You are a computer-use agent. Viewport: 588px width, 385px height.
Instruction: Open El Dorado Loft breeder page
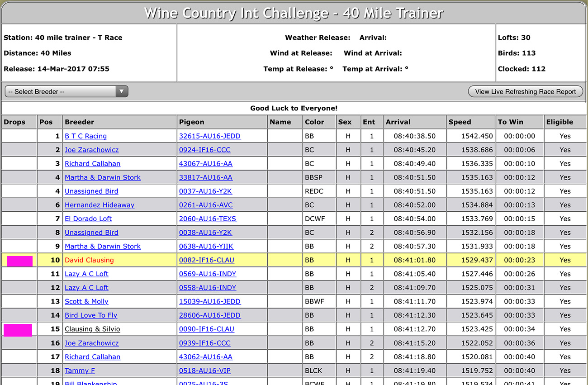tap(88, 219)
